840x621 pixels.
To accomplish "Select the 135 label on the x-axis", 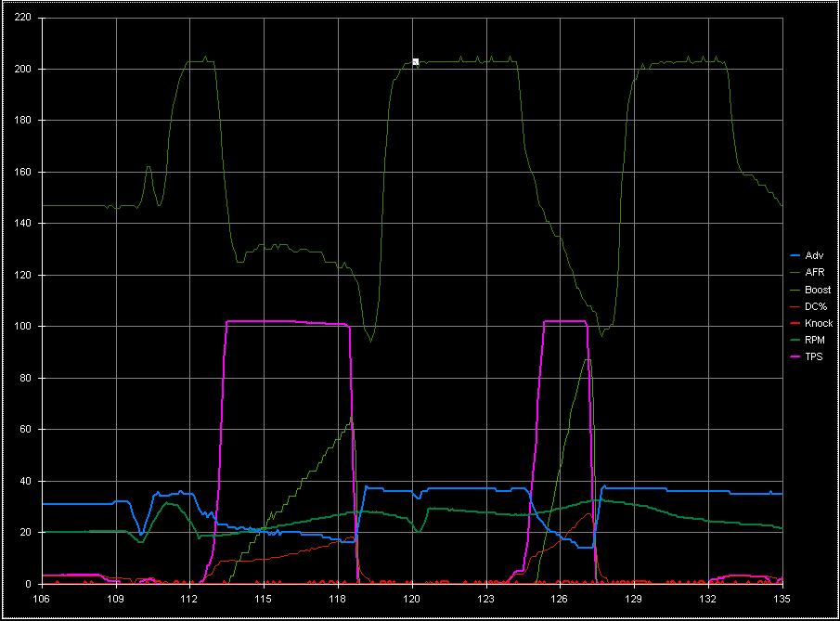I will (782, 599).
